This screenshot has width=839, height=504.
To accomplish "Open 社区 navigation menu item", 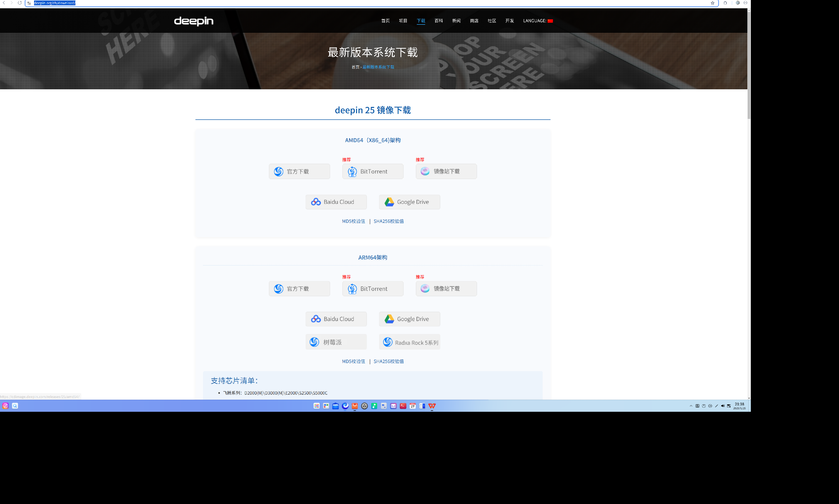I will pos(491,21).
